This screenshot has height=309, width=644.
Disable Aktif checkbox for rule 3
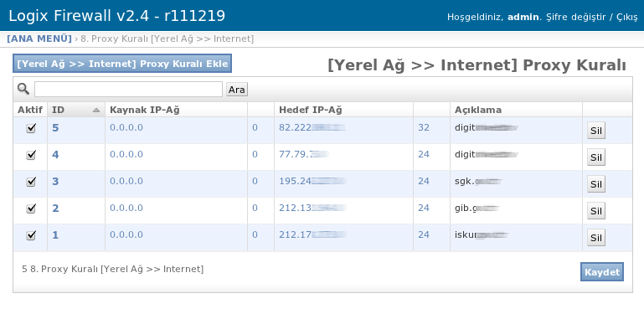31,182
